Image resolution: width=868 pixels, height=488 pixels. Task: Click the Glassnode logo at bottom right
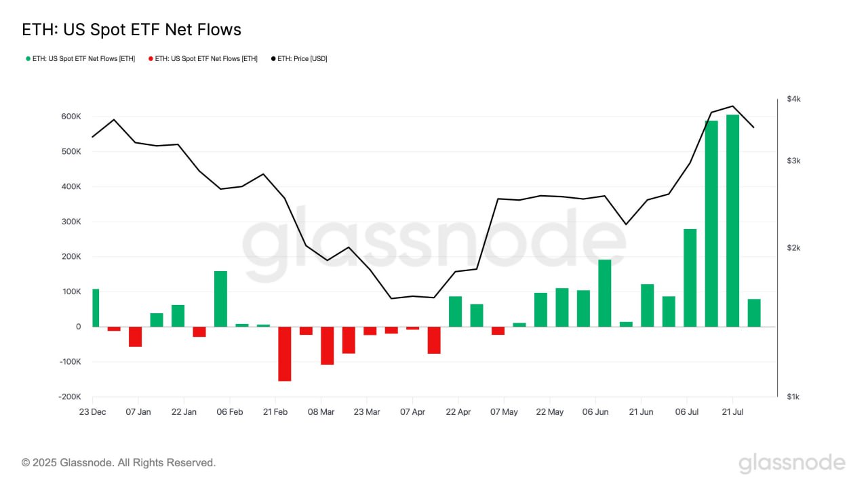791,463
